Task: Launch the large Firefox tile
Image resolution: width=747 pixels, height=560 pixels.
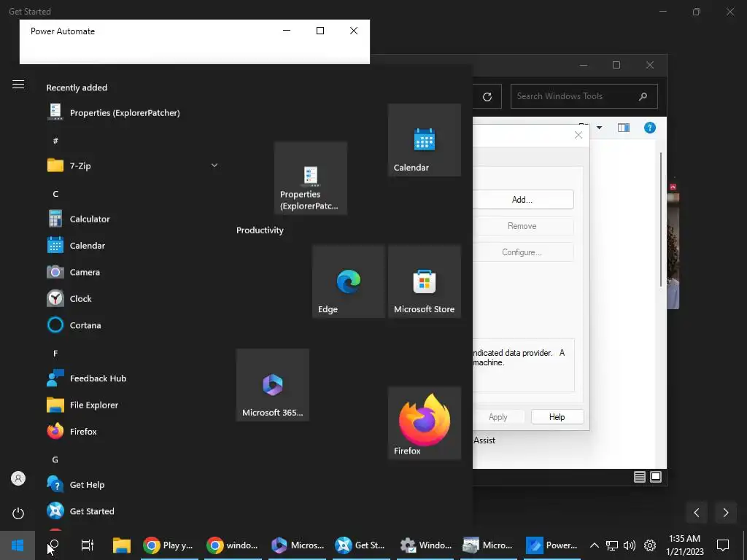Action: [x=425, y=423]
